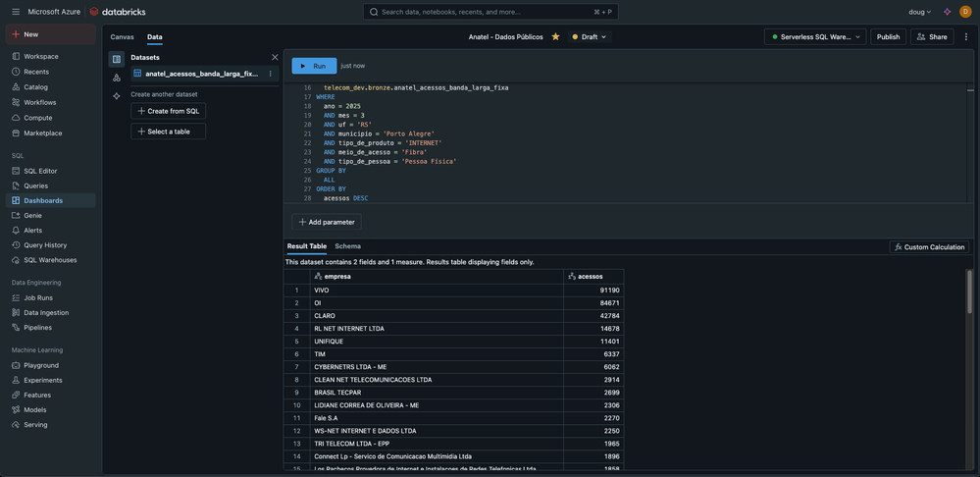Close the Datasets panel
Viewport: 980px width, 477px height.
(275, 57)
